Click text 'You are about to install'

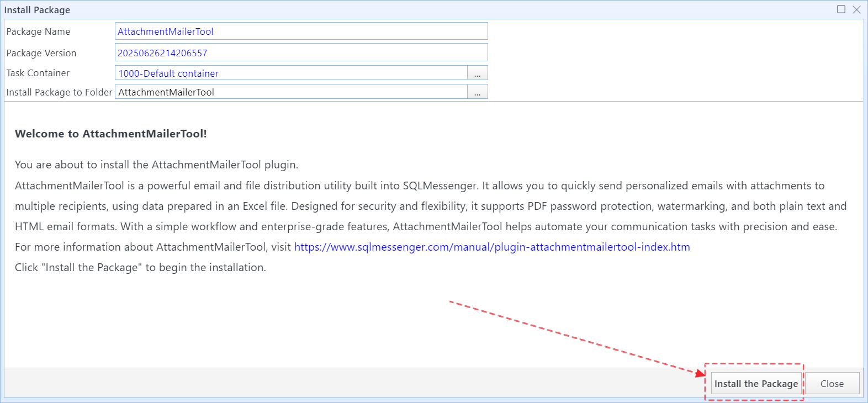click(73, 165)
